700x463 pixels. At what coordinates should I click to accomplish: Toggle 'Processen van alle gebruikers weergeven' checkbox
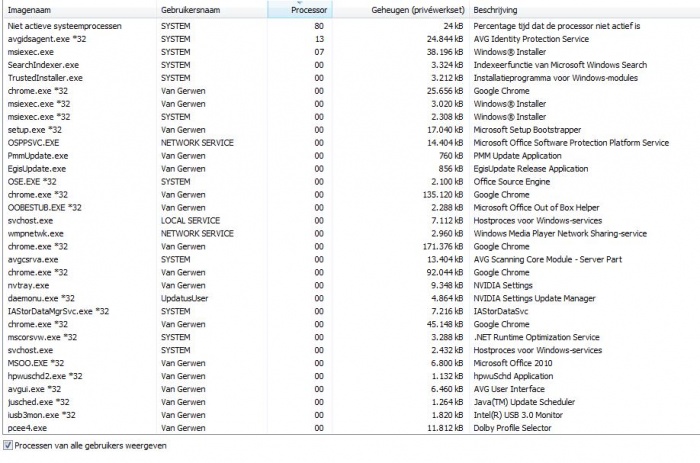pyautogui.click(x=8, y=445)
